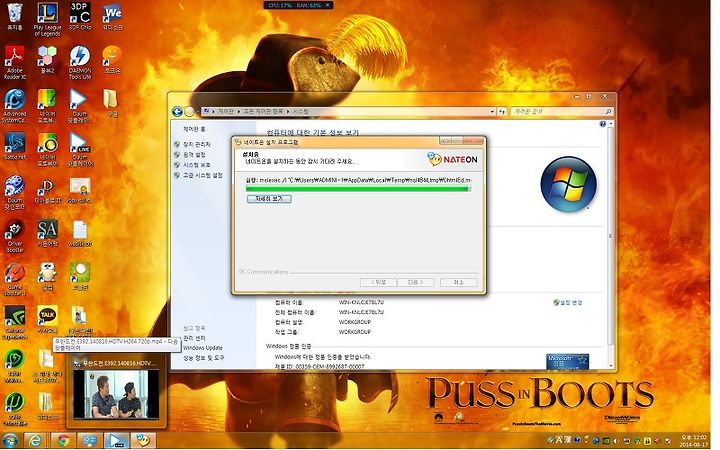Click the NateOn installer green progress bar
Image resolution: width=720 pixels, height=450 pixels.
point(358,188)
